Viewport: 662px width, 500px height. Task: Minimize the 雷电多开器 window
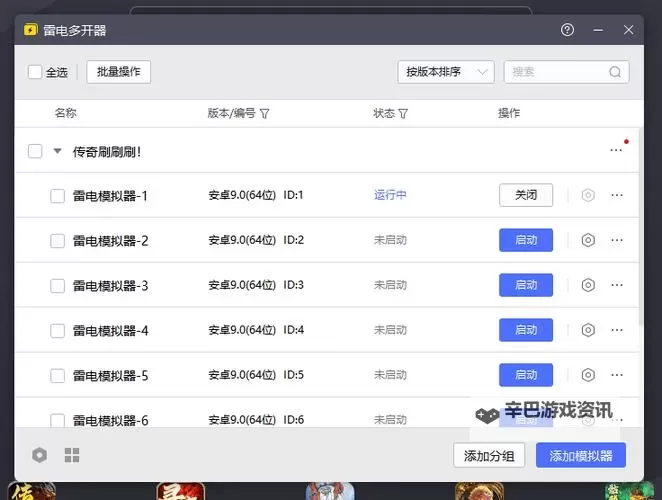598,30
